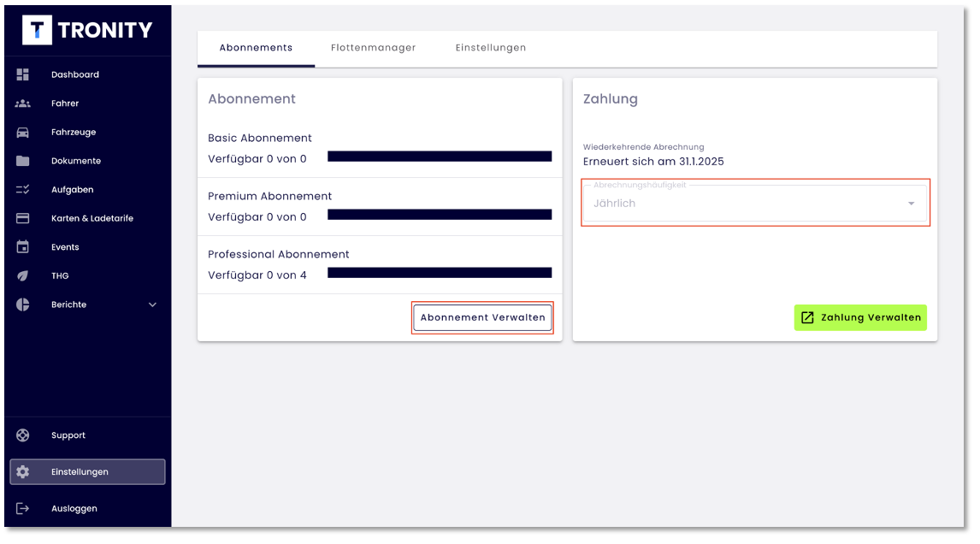Viewport: 980px width, 544px height.
Task: Click the Berichte pie chart icon
Action: pos(23,305)
